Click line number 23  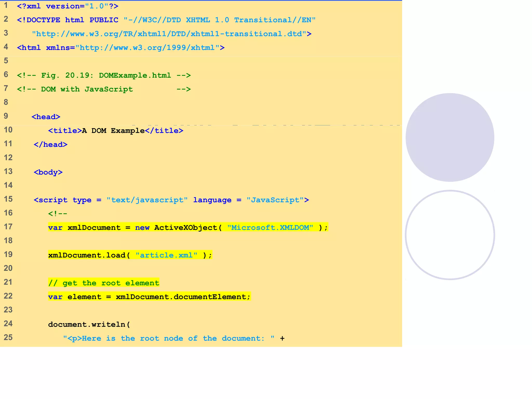point(8,310)
